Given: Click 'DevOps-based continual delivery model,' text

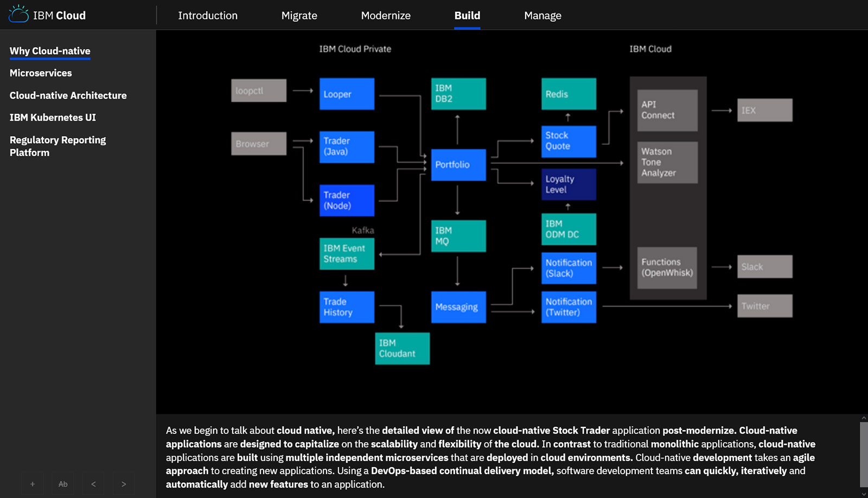Looking at the screenshot, I should click(462, 471).
